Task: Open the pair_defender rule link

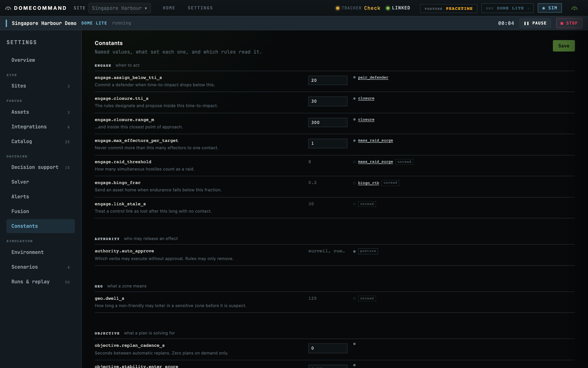Action: point(373,77)
